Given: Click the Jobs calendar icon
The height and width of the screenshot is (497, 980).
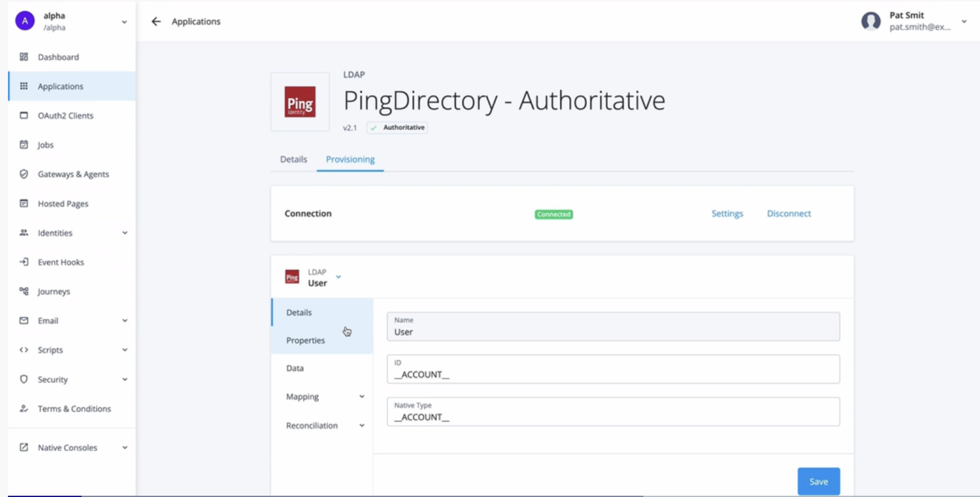Looking at the screenshot, I should [23, 145].
